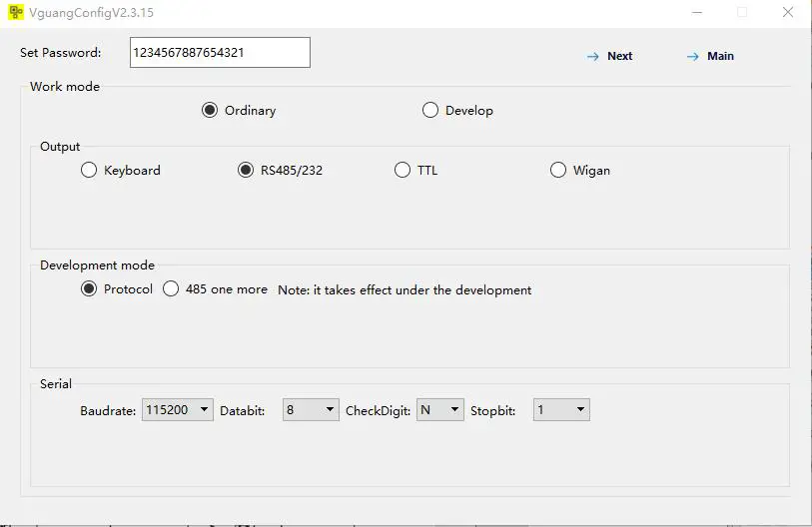This screenshot has height=527, width=812.
Task: Click the 'Work mode' group title
Action: (x=65, y=87)
